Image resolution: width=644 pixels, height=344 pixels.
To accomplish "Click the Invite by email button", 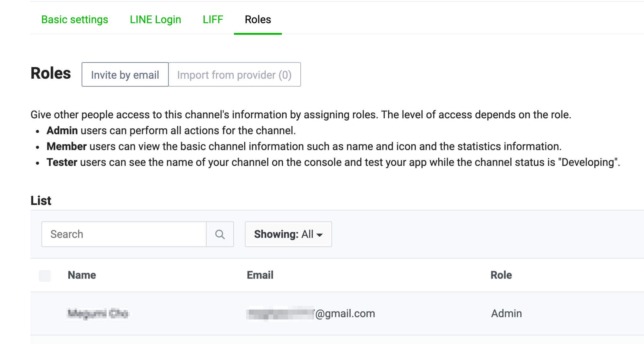I will pos(125,75).
